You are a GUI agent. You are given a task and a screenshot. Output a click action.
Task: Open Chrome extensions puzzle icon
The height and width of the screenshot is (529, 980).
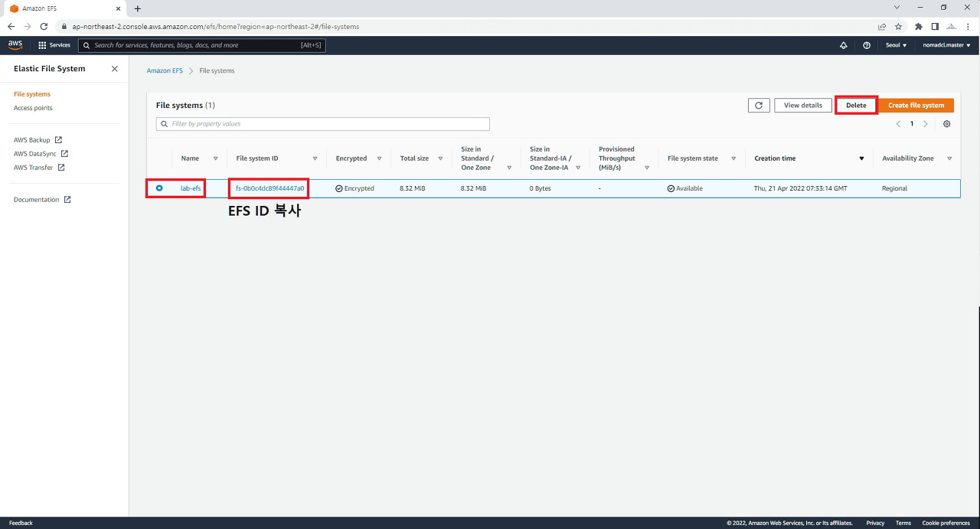(919, 26)
